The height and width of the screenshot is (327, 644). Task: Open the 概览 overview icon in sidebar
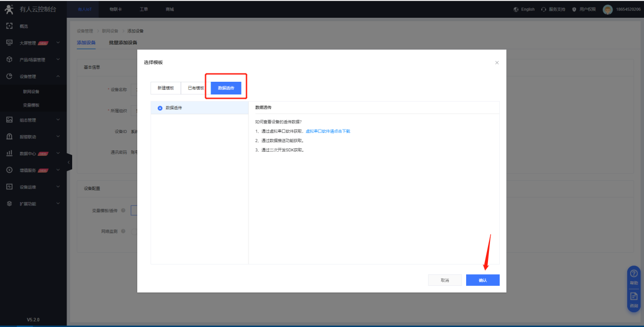click(9, 25)
